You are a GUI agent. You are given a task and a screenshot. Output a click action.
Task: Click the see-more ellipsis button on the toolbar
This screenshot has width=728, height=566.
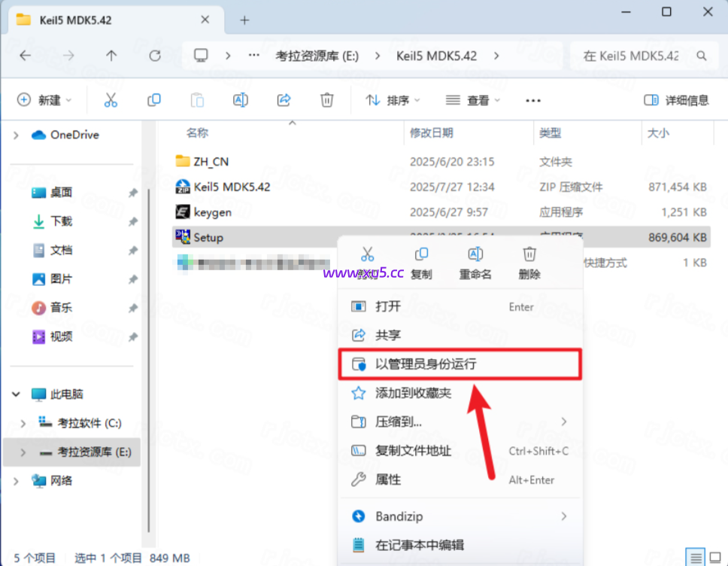pyautogui.click(x=532, y=99)
